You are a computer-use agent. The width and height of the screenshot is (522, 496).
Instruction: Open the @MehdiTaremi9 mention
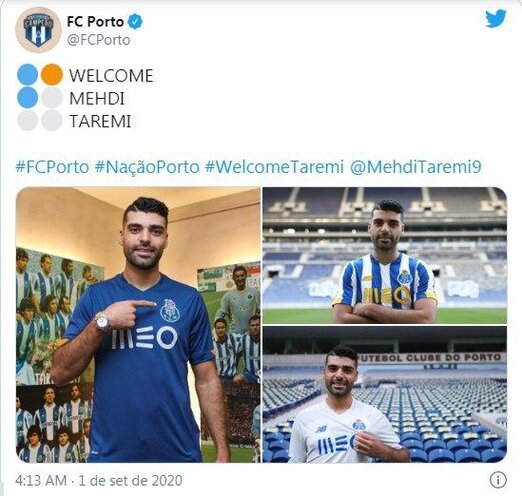(x=416, y=167)
